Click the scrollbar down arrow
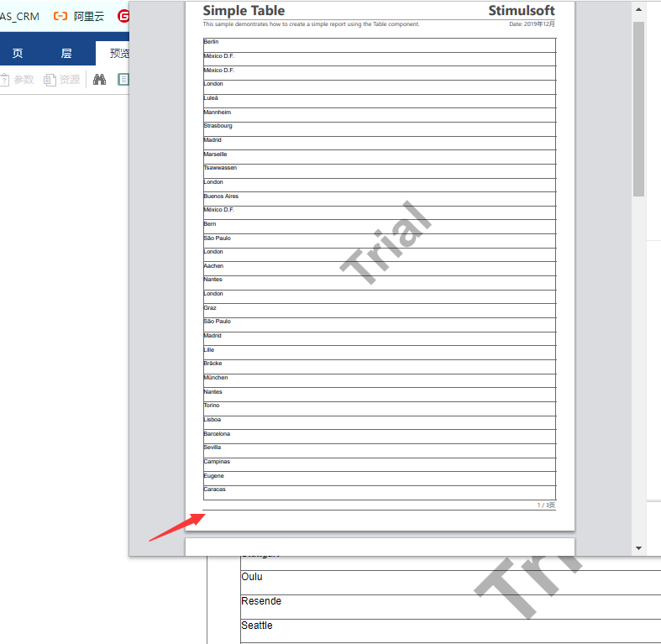Screen dimensions: 661x644 pos(638,547)
